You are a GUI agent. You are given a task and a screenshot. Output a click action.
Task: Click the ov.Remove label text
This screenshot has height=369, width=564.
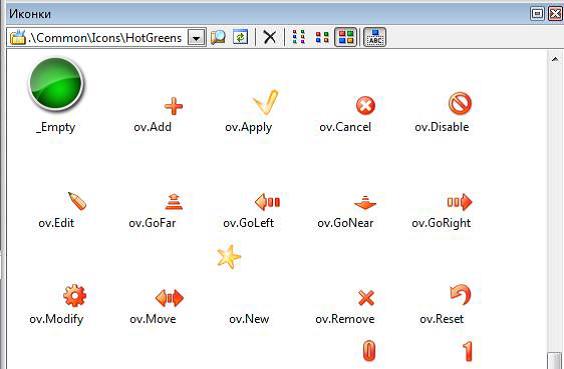345,319
